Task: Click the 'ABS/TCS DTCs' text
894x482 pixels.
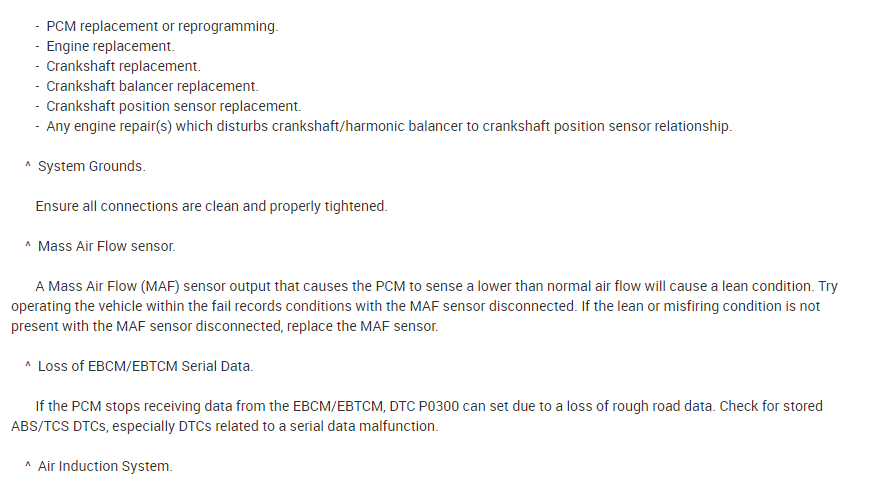Action: (x=56, y=426)
